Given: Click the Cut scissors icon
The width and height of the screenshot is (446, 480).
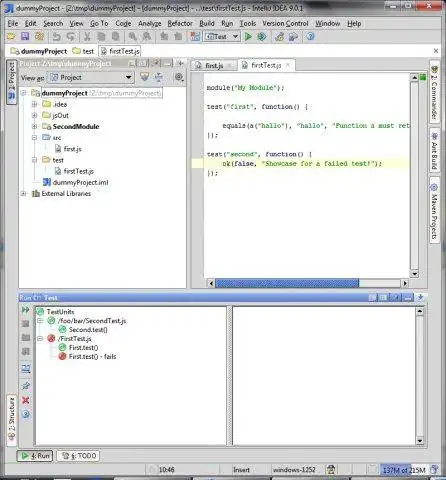Looking at the screenshot, I should (87, 36).
